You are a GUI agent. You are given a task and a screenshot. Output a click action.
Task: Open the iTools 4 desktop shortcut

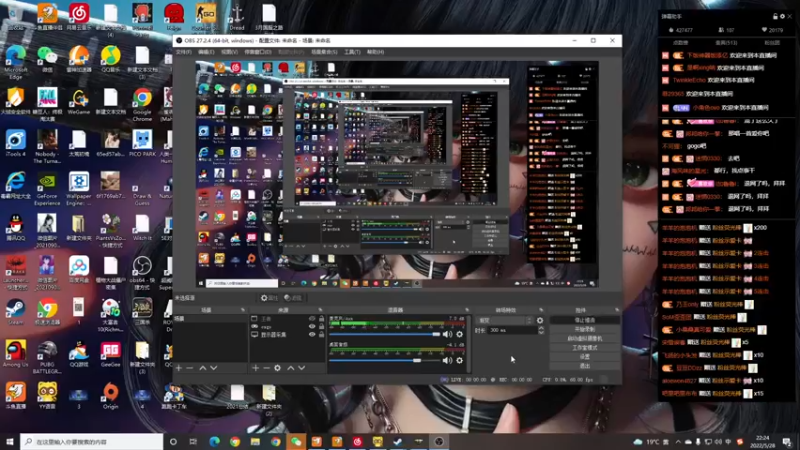click(15, 143)
